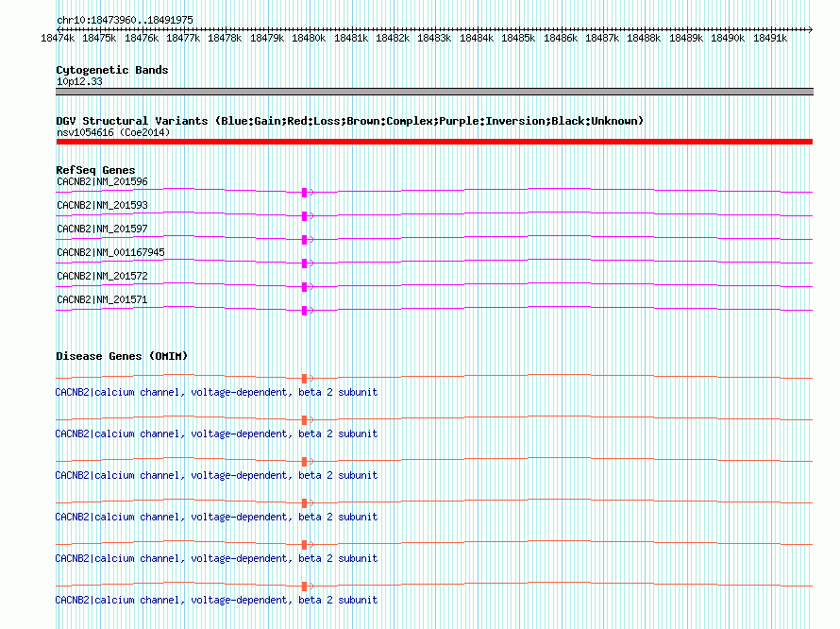This screenshot has height=629, width=840.
Task: Click the nsv1054616 (Coe2014) variant label
Action: (113, 132)
